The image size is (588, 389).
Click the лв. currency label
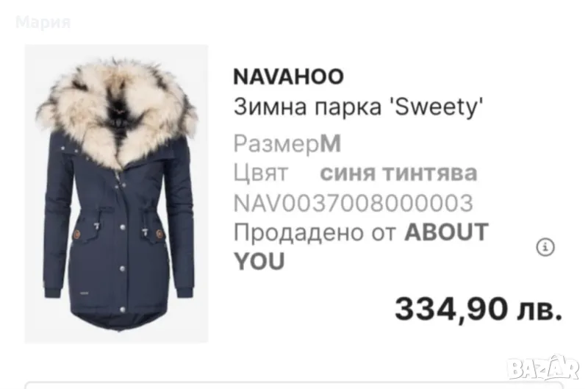click(539, 311)
